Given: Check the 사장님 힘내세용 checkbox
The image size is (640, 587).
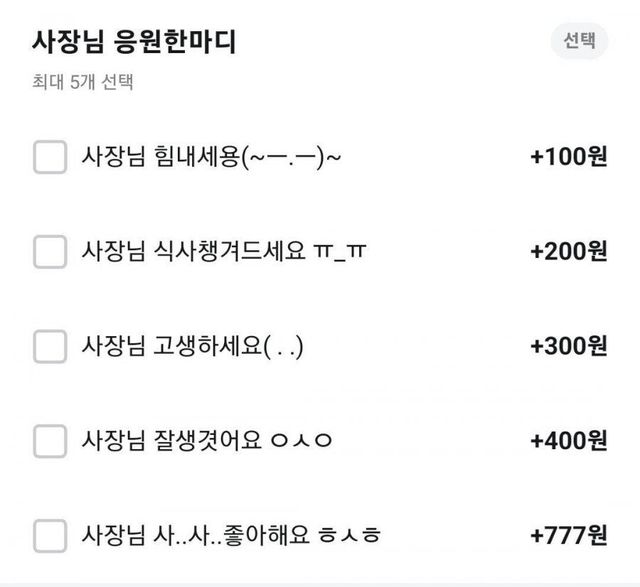Looking at the screenshot, I should pos(50,157).
